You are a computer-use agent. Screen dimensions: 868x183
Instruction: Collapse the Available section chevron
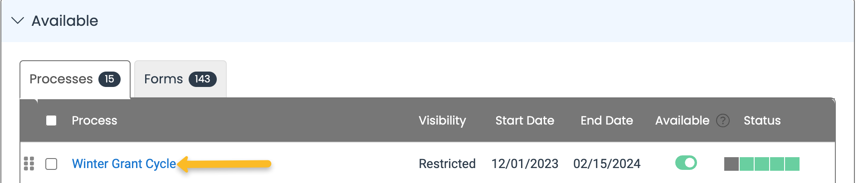pos(17,21)
